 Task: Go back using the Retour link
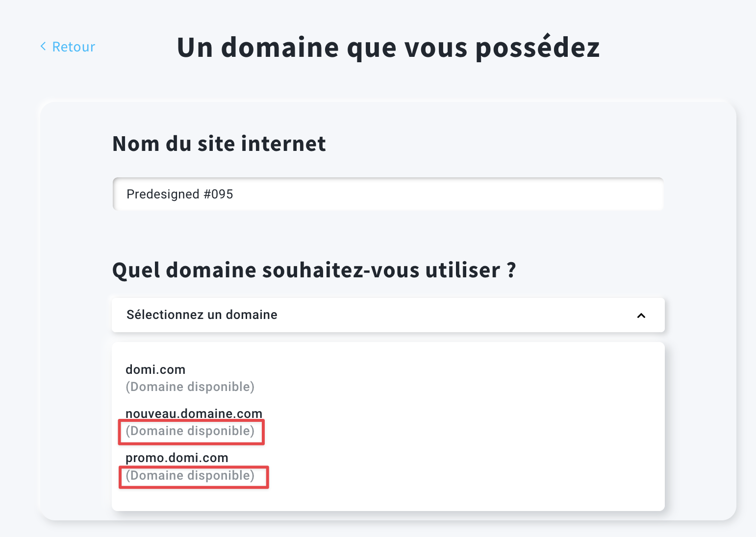pos(68,47)
